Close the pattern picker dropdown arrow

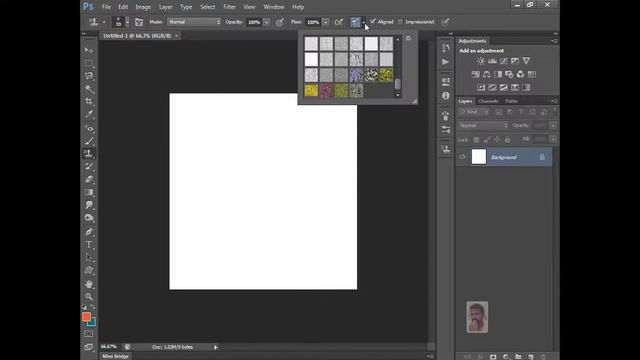click(x=364, y=22)
